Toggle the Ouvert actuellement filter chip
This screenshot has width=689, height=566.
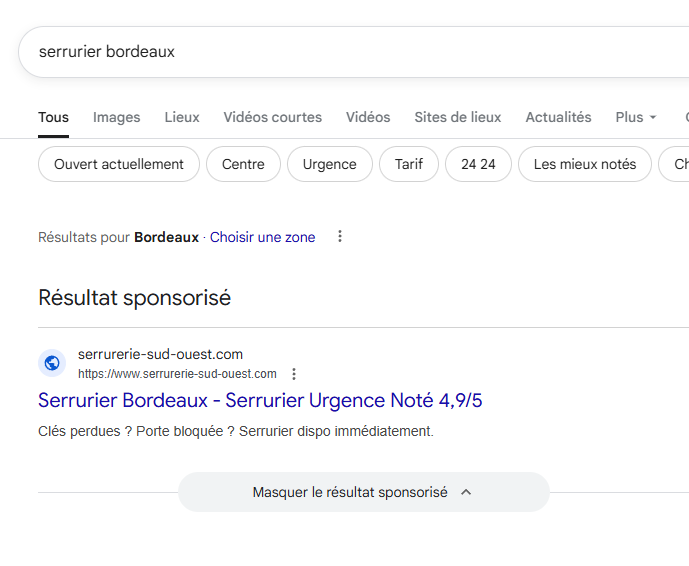coord(119,164)
